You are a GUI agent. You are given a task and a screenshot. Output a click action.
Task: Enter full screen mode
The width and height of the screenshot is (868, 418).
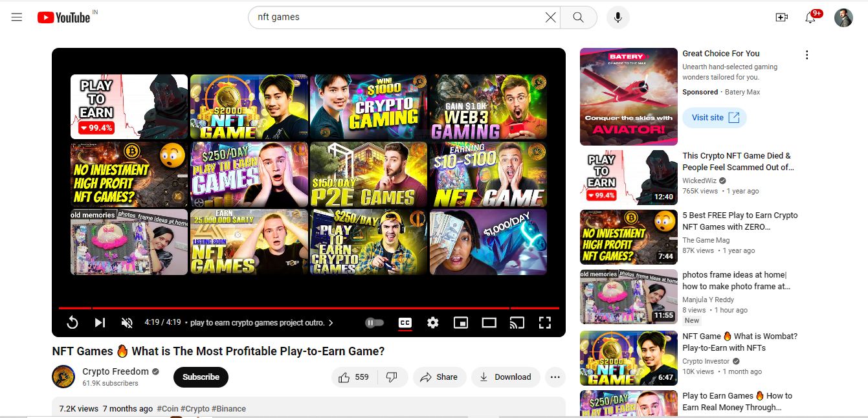point(545,322)
